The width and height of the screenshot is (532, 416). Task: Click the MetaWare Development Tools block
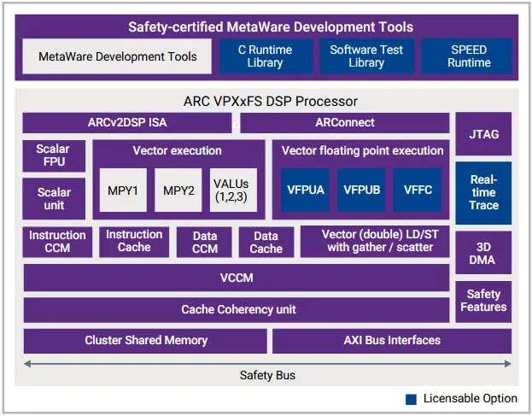[x=118, y=56]
